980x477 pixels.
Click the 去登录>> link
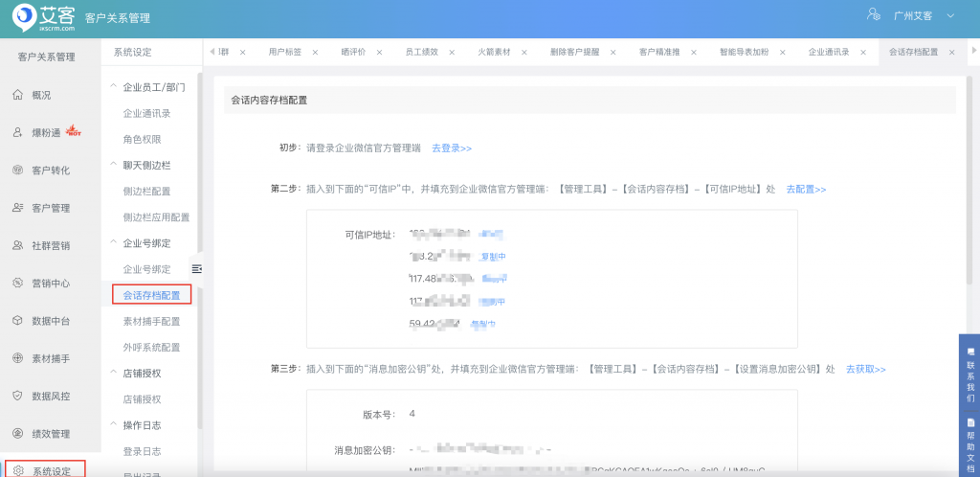(452, 148)
